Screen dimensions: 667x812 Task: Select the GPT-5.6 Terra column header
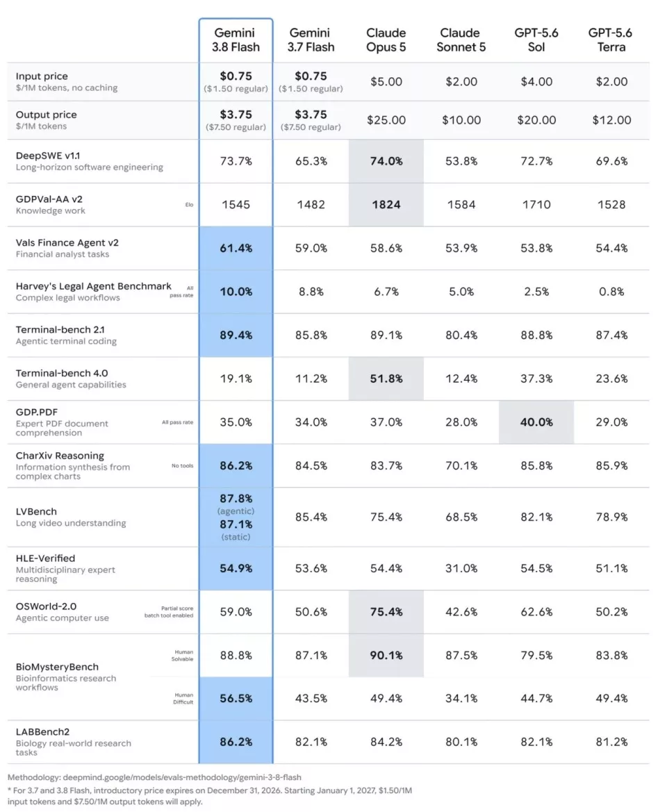pos(611,40)
